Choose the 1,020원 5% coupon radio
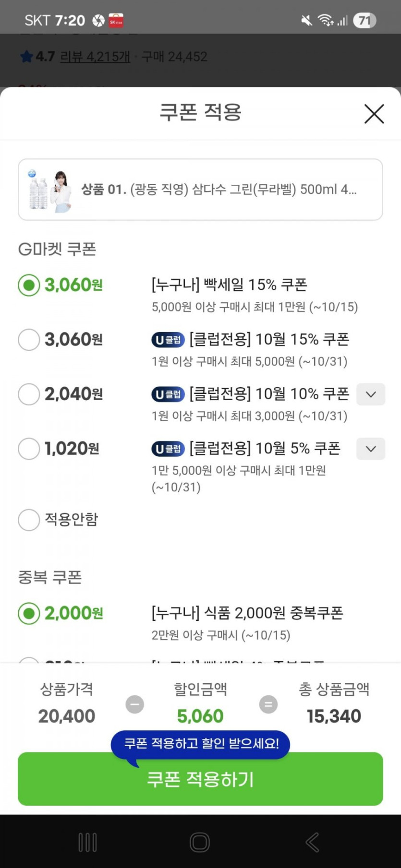The image size is (401, 868). 29,449
